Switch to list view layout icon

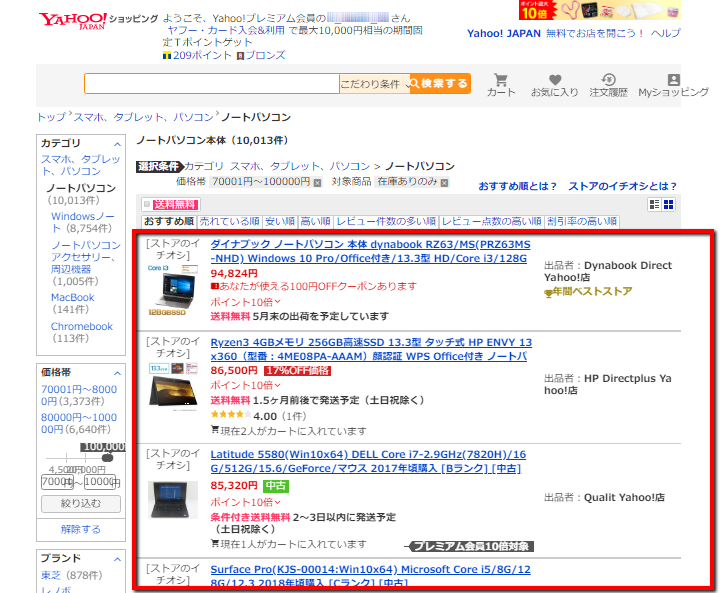655,204
